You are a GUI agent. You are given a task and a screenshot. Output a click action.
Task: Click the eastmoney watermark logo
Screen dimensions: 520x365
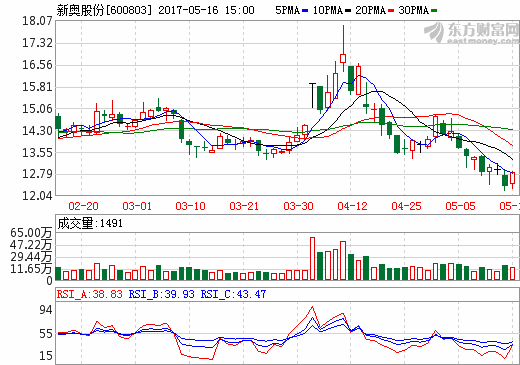[x=472, y=33]
